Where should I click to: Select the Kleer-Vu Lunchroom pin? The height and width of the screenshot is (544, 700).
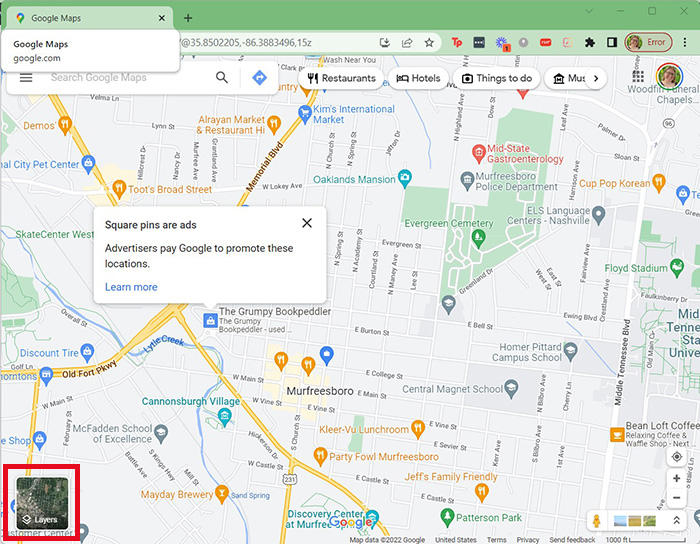click(x=418, y=428)
